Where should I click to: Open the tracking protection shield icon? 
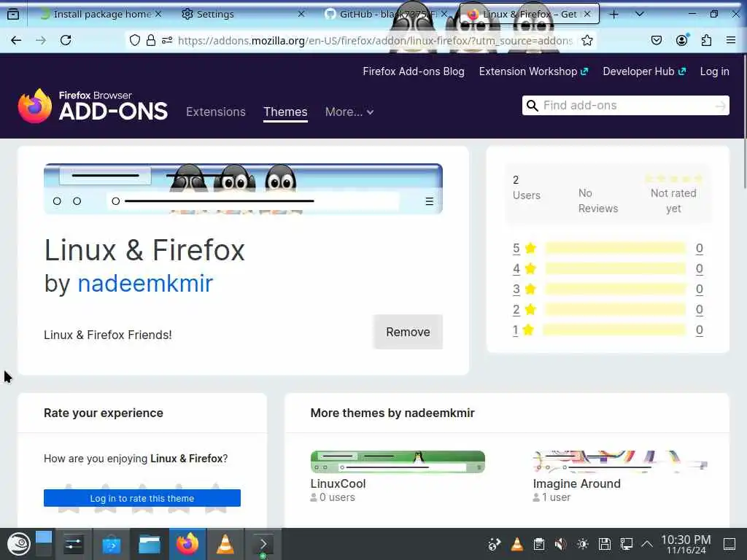point(135,41)
